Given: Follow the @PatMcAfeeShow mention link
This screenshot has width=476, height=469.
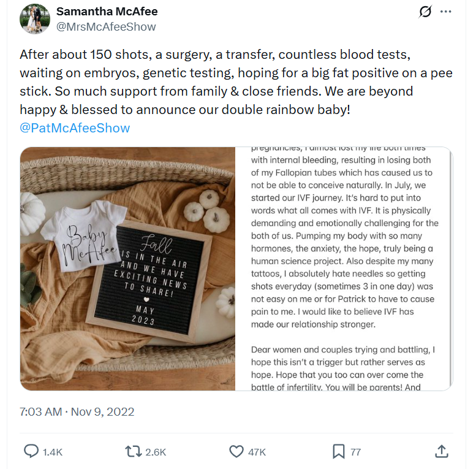Looking at the screenshot, I should click(x=75, y=128).
